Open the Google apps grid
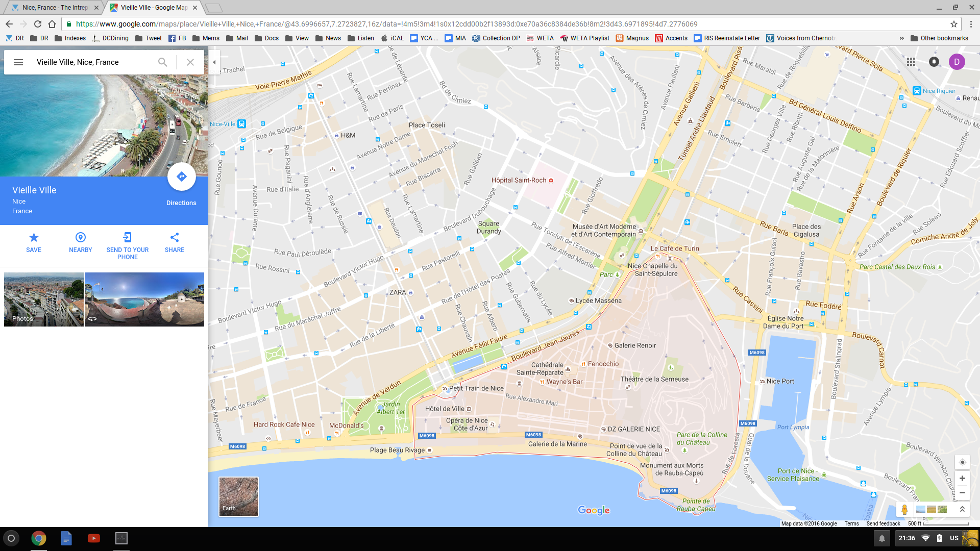Screen dimensions: 980x551 [911, 62]
